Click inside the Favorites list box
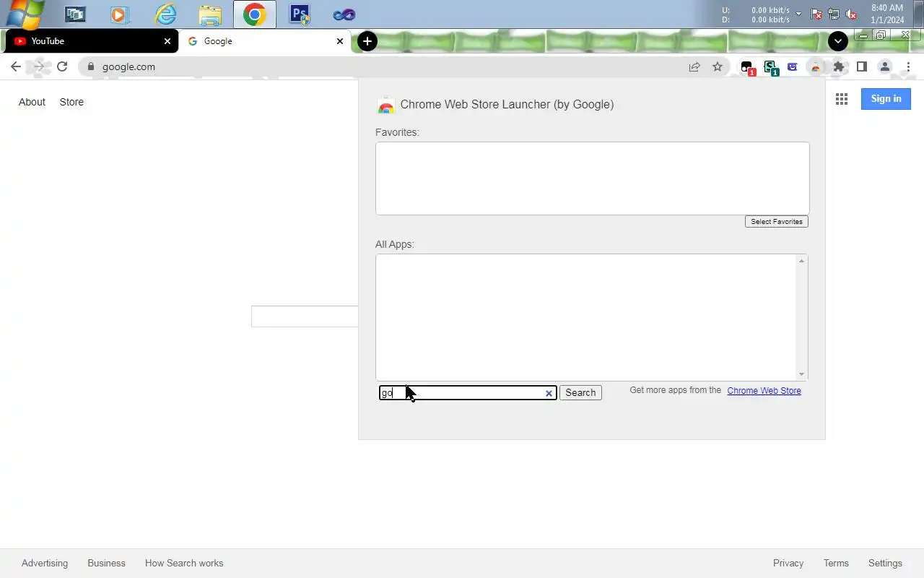This screenshot has width=924, height=578. (x=592, y=178)
